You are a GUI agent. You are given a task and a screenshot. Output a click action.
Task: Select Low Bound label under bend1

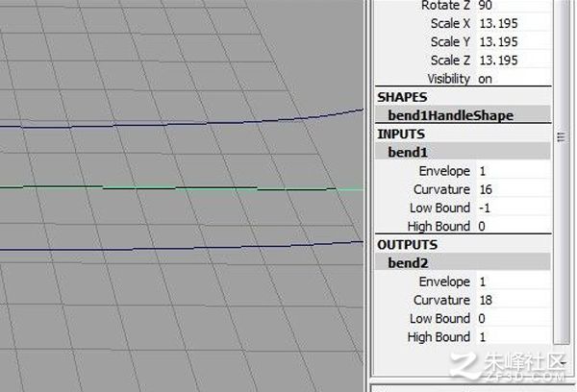tap(439, 208)
